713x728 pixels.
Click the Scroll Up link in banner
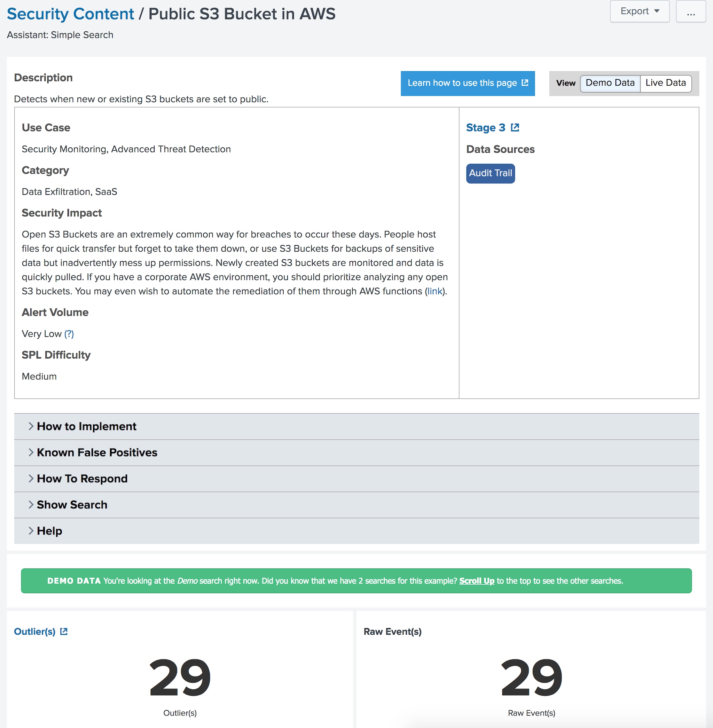(x=477, y=581)
